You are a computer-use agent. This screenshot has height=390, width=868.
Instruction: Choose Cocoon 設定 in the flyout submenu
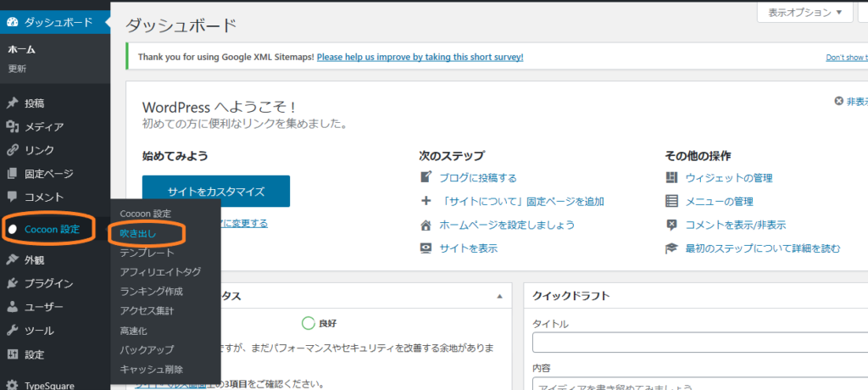[x=146, y=214]
